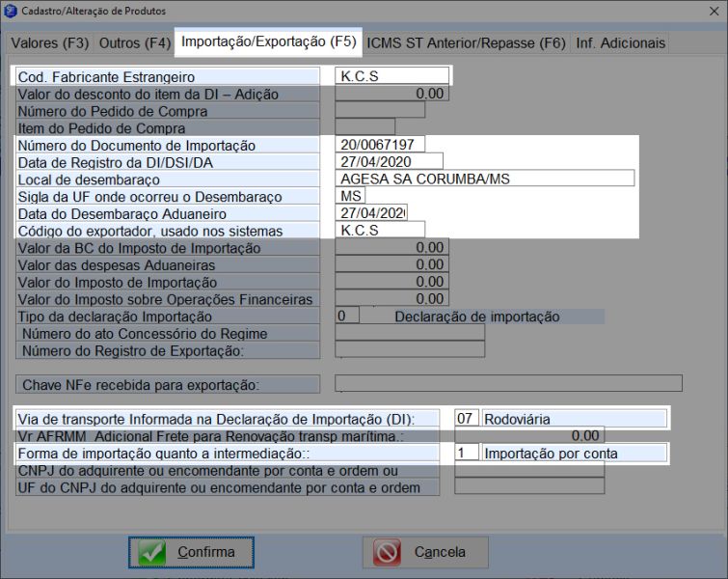Click the Valor do desconto do item da DI field
Viewport: 728px width, 579px height.
click(x=391, y=94)
